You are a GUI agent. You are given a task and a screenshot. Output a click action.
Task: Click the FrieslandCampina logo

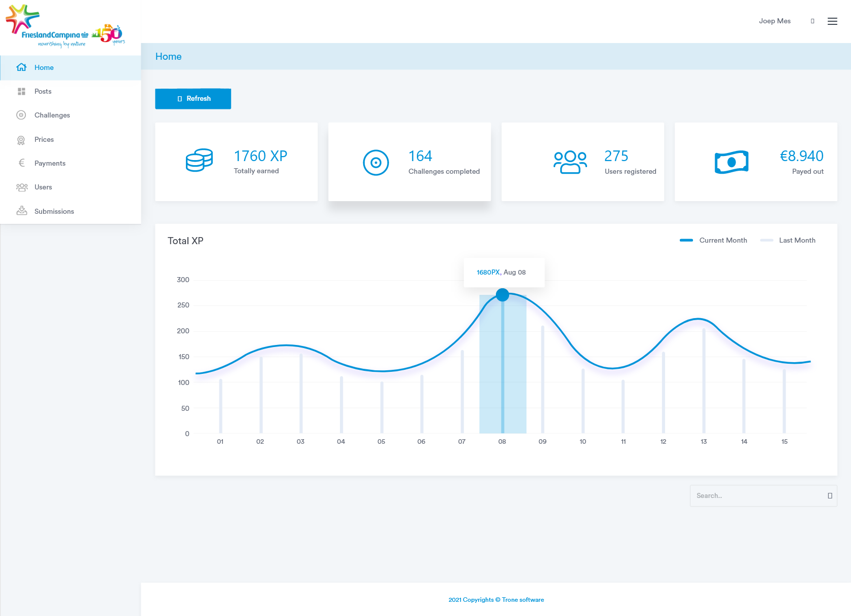(65, 26)
